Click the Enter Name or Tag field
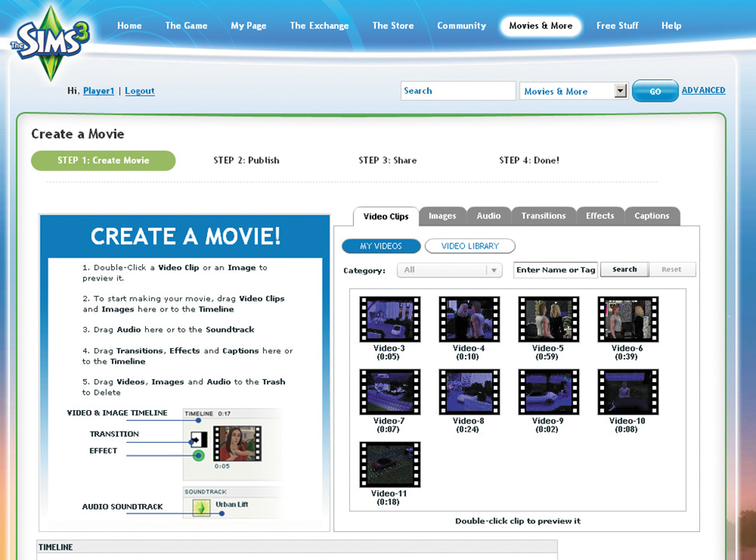 556,270
